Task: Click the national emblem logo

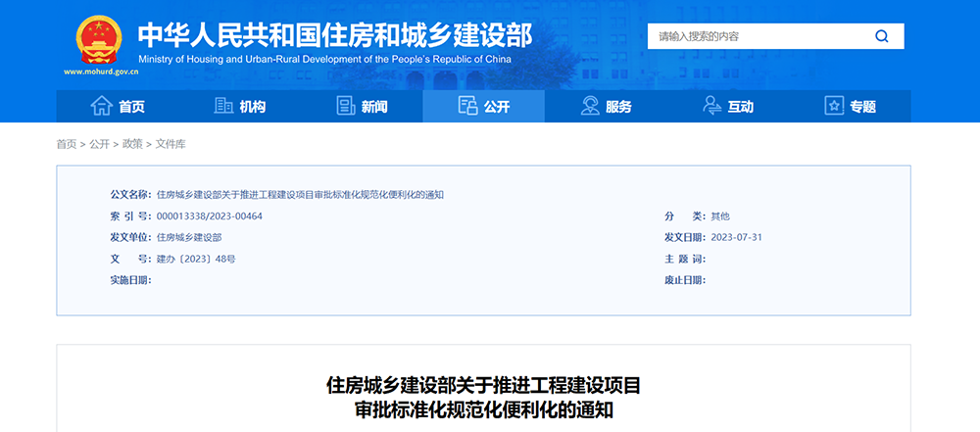Action: coord(100,40)
